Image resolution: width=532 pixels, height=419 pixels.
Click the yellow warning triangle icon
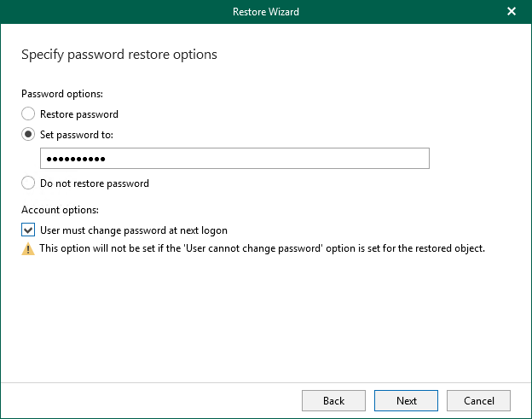(28, 249)
